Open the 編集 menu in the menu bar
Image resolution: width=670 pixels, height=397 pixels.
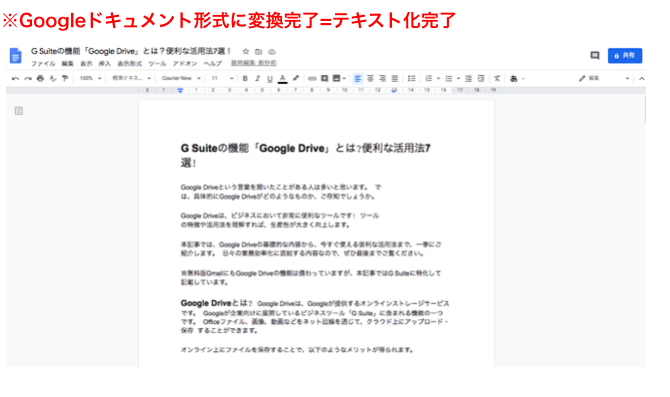(68, 64)
